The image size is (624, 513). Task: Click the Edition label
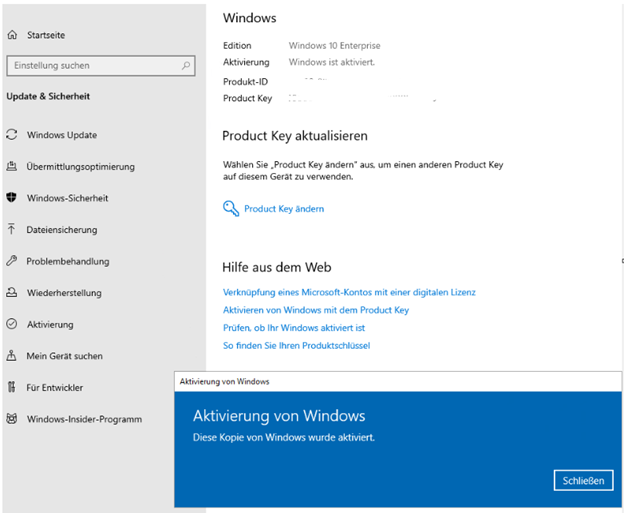(x=237, y=45)
